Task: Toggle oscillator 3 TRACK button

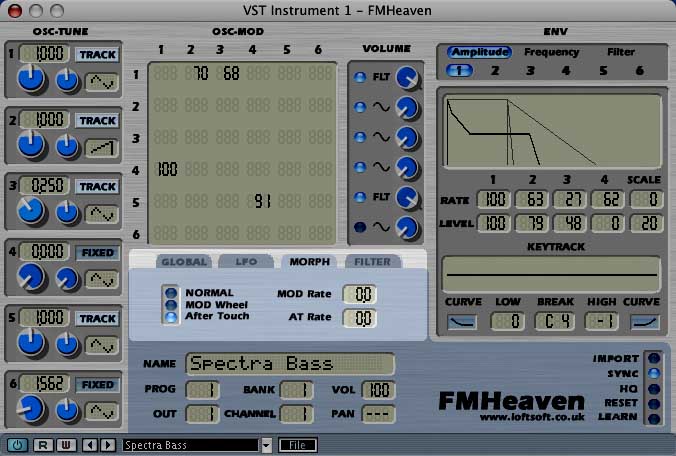Action: (x=97, y=187)
